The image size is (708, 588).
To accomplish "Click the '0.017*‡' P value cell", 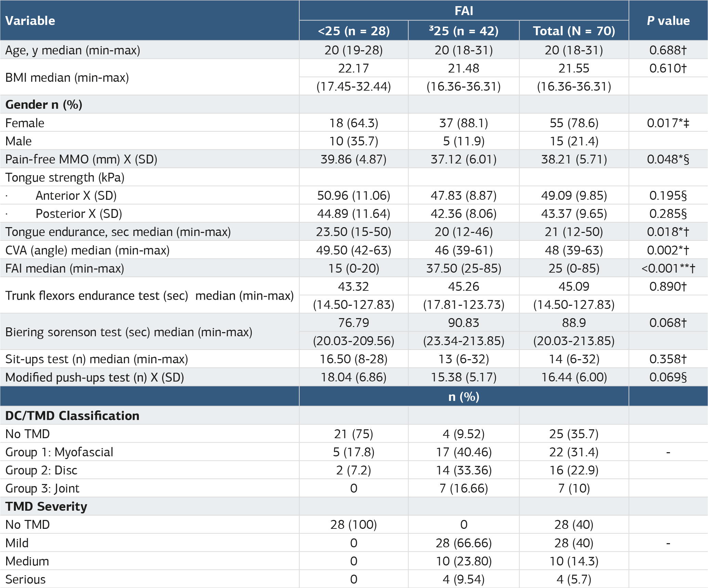I will [x=668, y=123].
